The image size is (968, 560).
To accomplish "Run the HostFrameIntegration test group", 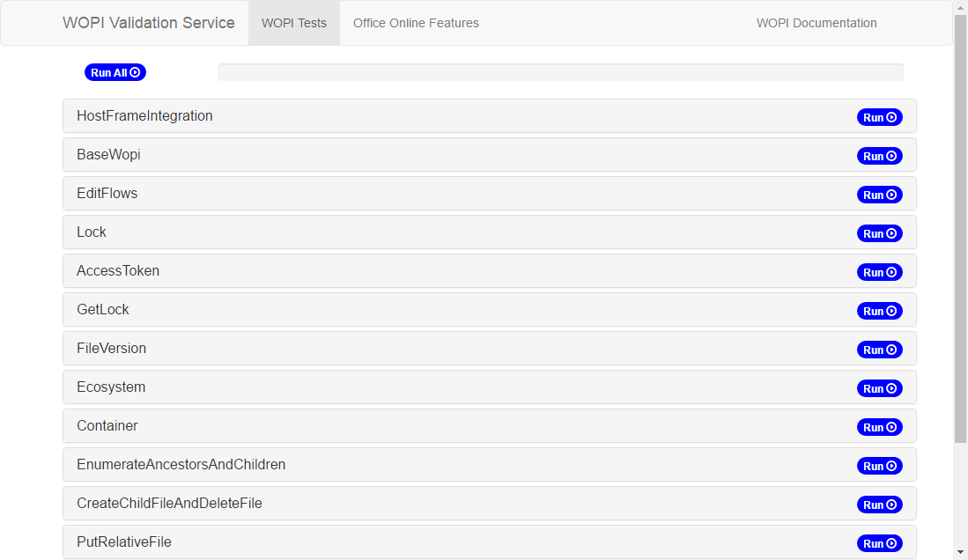I will 879,117.
